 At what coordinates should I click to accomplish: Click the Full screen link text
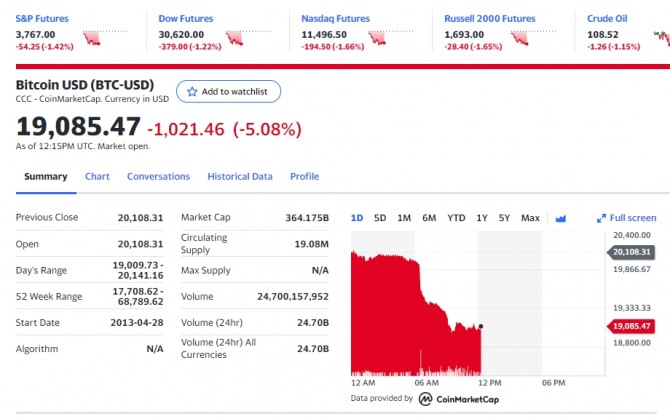633,218
